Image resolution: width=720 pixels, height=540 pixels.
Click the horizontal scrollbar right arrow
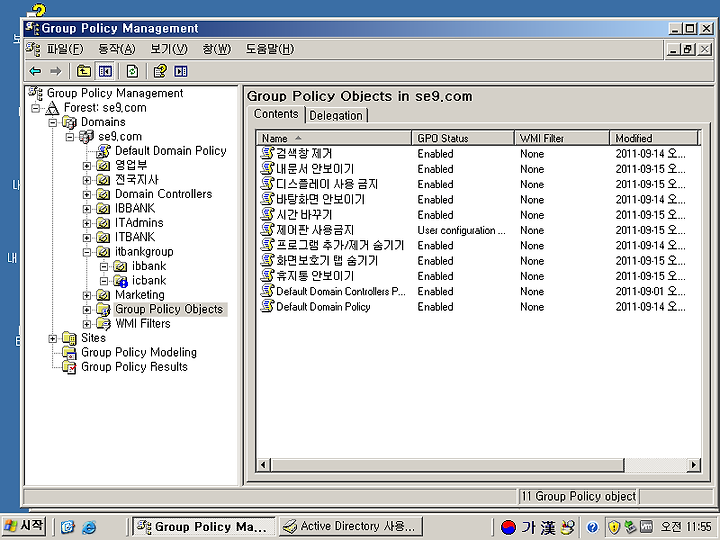694,465
